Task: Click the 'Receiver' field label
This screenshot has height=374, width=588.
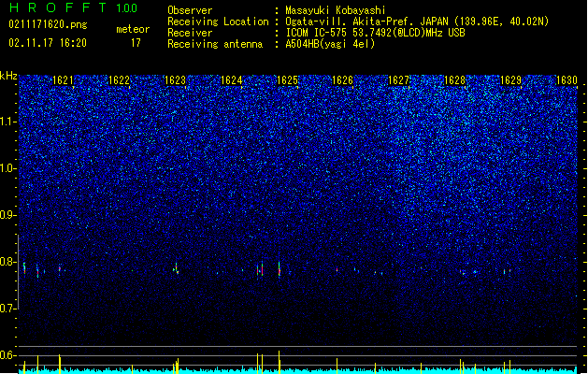Action: point(190,33)
